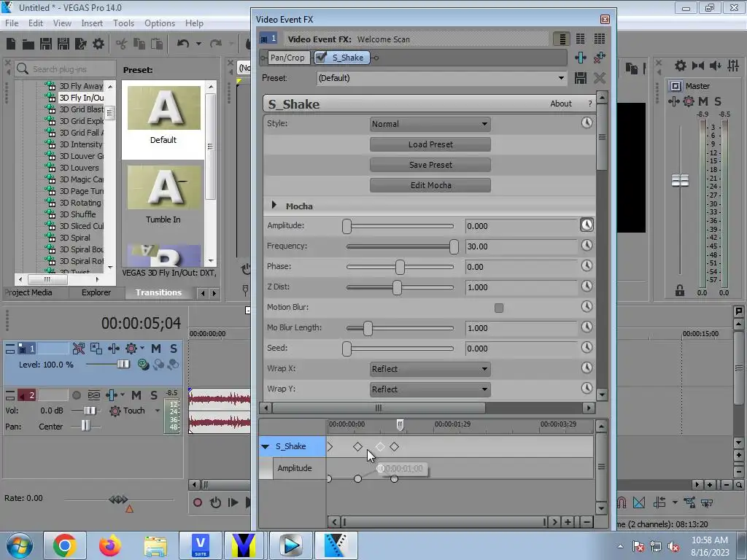
Task: Animate the Amplitude parameter clock icon
Action: pos(587,225)
